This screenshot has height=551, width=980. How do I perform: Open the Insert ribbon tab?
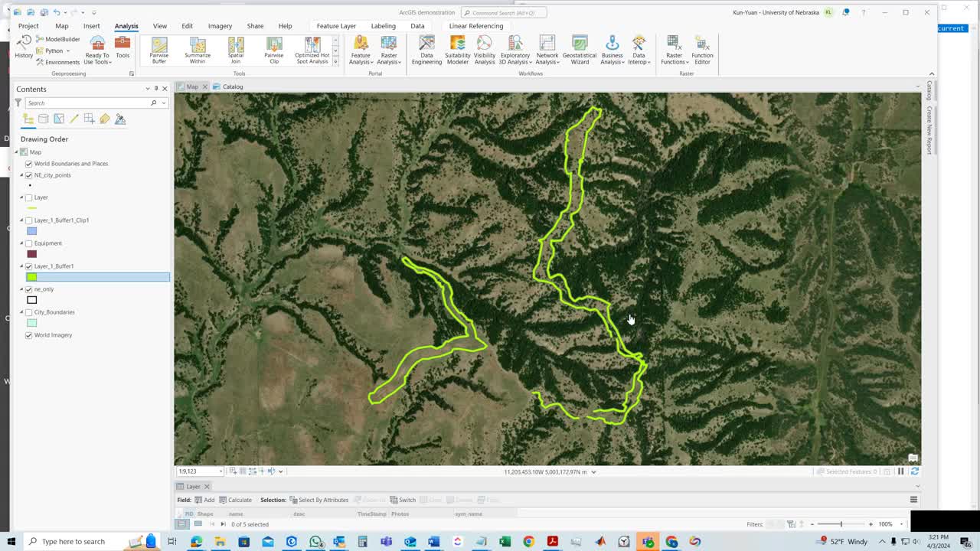coord(91,26)
